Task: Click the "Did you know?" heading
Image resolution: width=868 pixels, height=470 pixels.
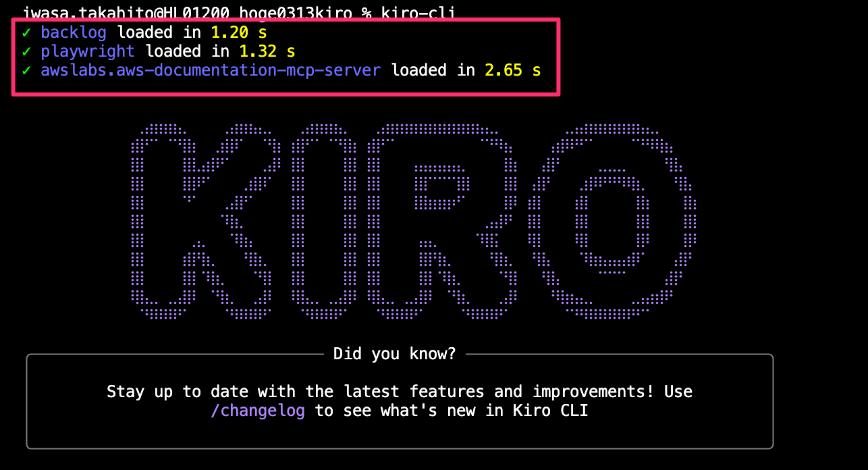Action: click(x=395, y=354)
